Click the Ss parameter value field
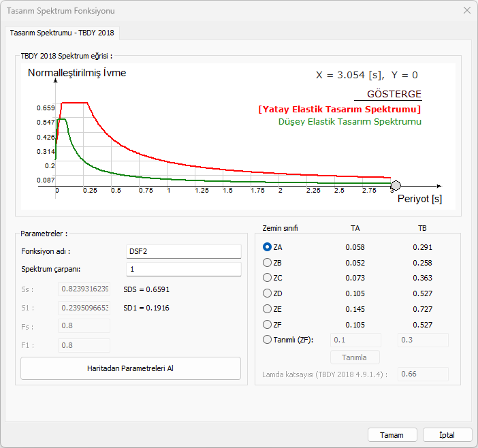The image size is (478, 448). [84, 289]
